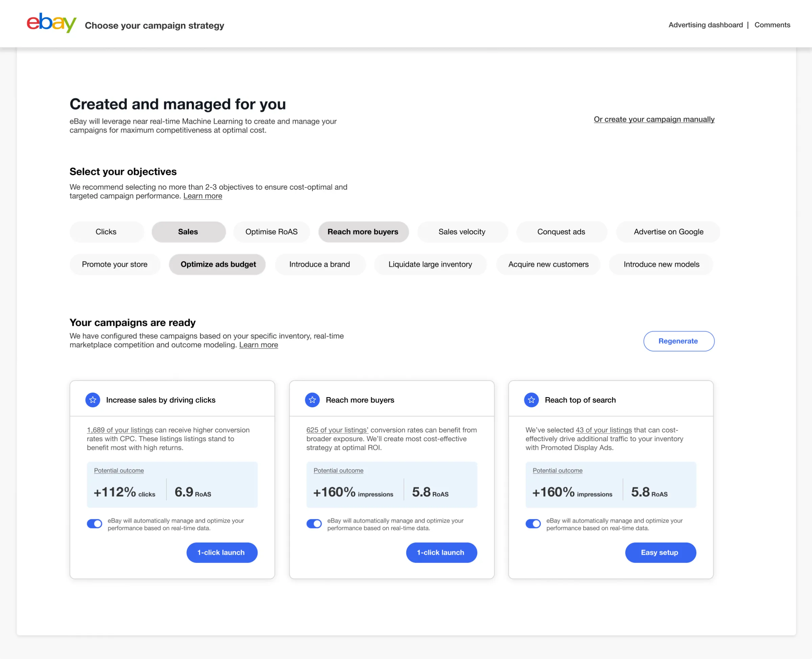812x659 pixels.
Task: Open Learn more under Your campaigns are ready
Action: [258, 345]
